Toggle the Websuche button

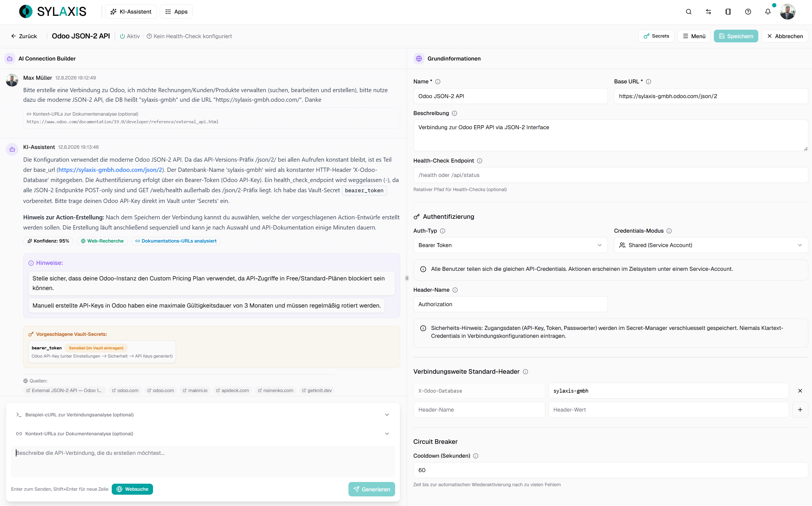132,489
